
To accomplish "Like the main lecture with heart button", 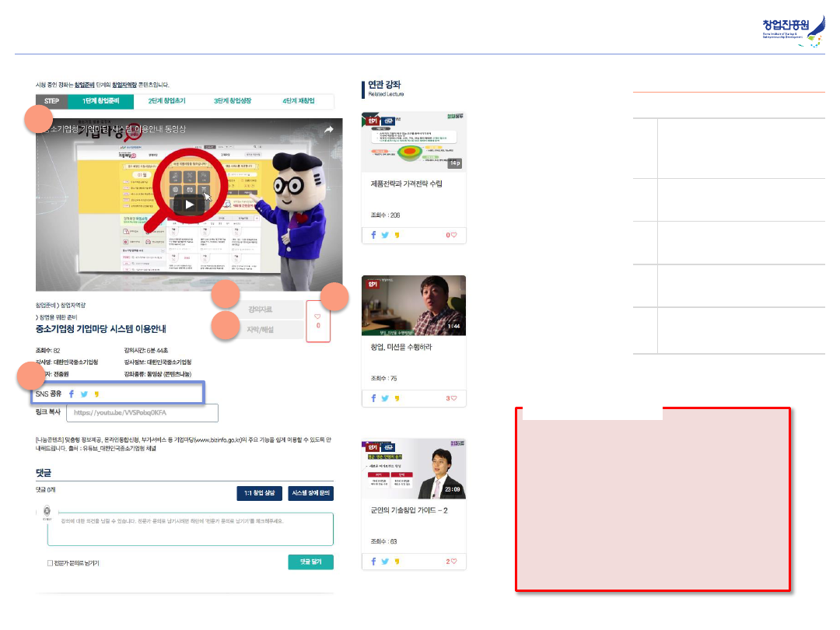I will pos(317,321).
